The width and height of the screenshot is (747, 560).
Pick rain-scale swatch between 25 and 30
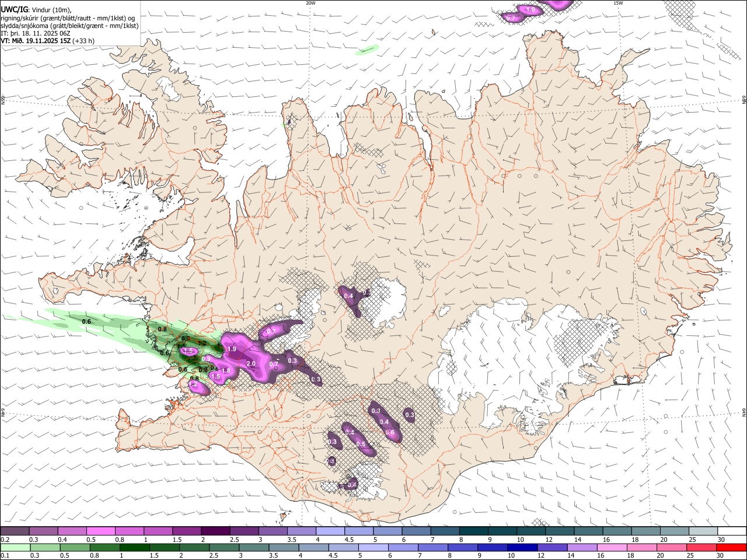click(702, 547)
